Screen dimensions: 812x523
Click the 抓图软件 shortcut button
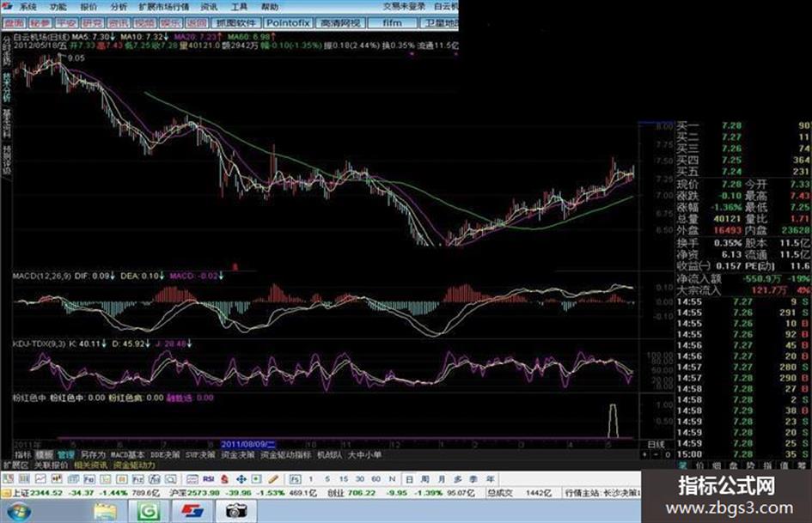click(236, 23)
